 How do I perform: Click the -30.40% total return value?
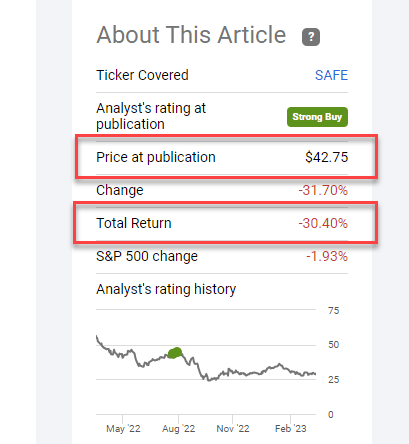pos(323,223)
